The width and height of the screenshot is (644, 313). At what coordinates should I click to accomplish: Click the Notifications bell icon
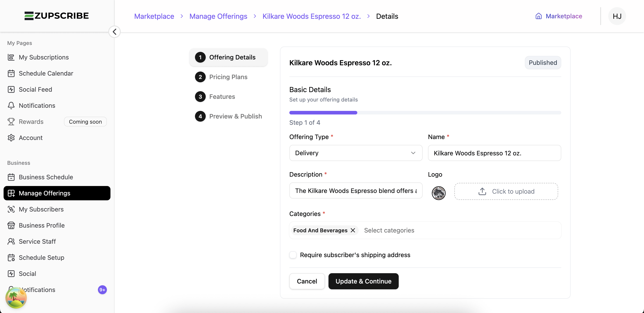pyautogui.click(x=11, y=106)
